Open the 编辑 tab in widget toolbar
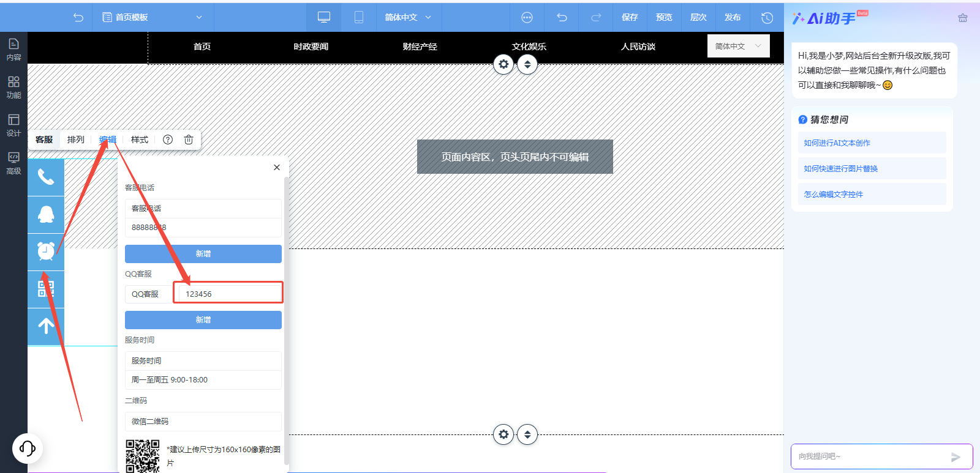This screenshot has width=980, height=473. click(x=108, y=140)
